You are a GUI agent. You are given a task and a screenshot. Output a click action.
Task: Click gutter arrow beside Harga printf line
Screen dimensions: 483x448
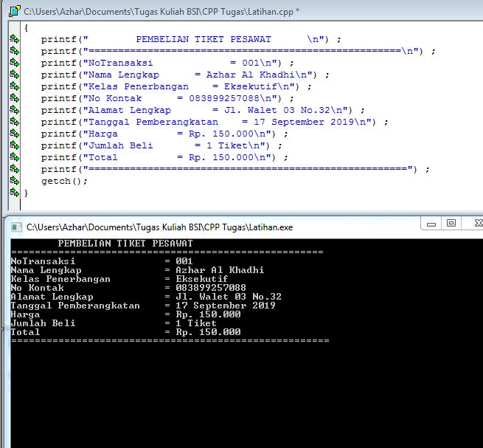pos(15,134)
